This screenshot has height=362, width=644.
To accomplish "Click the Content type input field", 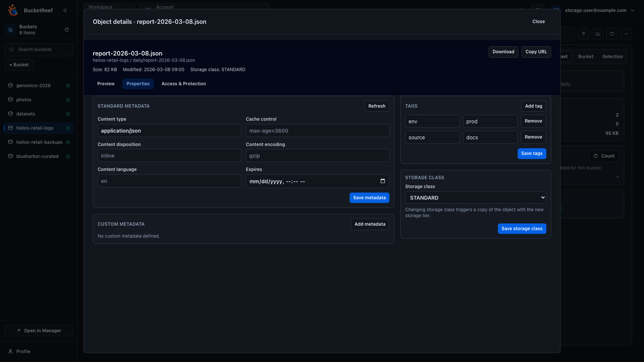I will coord(169,131).
